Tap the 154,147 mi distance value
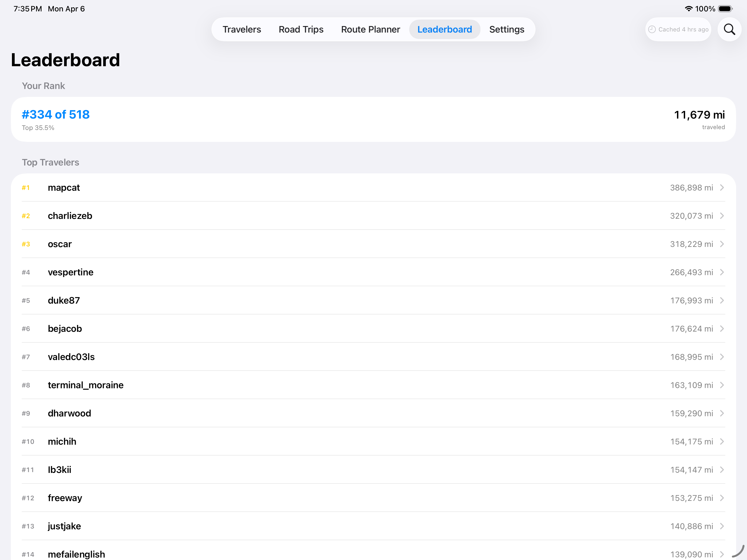Viewport: 747px width, 560px height. point(692,470)
